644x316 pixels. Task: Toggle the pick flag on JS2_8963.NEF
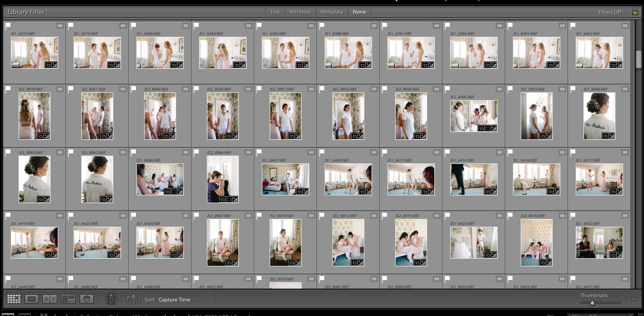coord(8,152)
